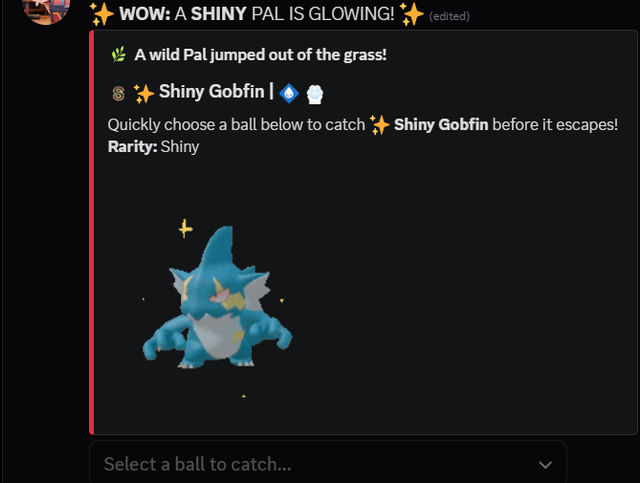Screen dimensions: 640x483
Task: Click the red embed color bar
Action: 92,232
